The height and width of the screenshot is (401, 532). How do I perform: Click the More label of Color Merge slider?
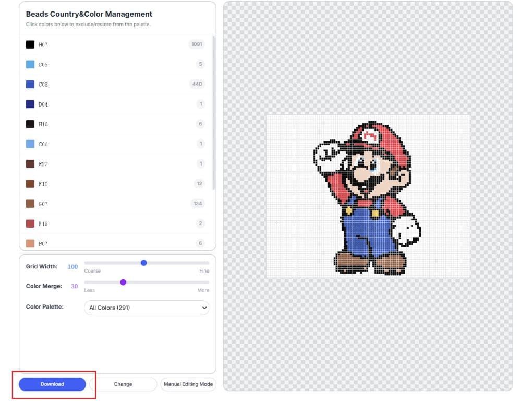[x=203, y=290]
